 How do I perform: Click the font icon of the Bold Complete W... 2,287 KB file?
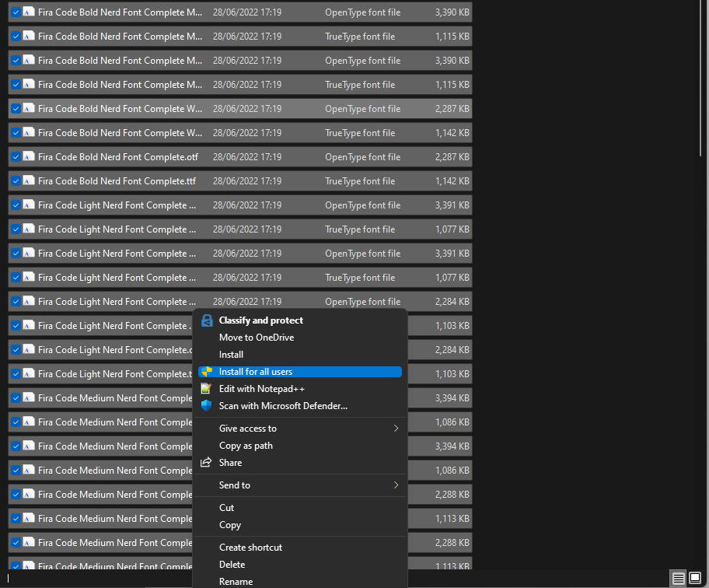(29, 108)
